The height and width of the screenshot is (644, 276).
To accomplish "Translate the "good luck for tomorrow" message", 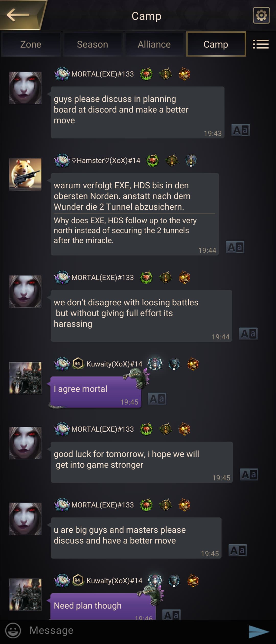I will pos(249,475).
